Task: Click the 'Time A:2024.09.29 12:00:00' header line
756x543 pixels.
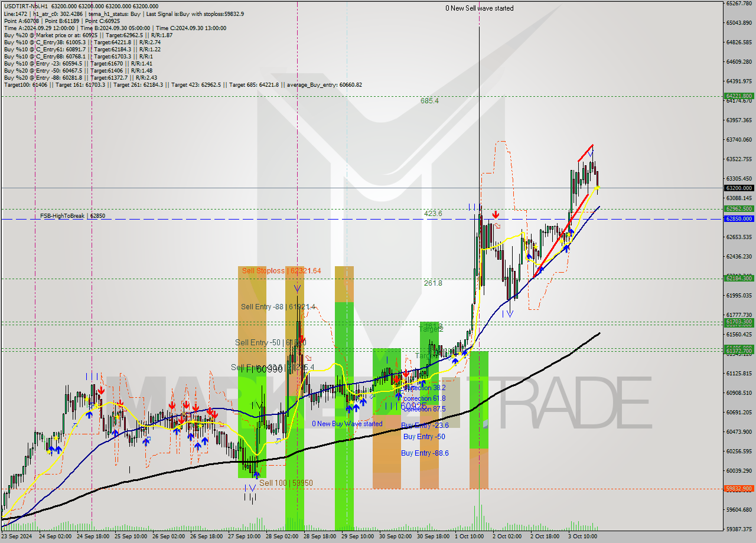Action: pos(115,28)
